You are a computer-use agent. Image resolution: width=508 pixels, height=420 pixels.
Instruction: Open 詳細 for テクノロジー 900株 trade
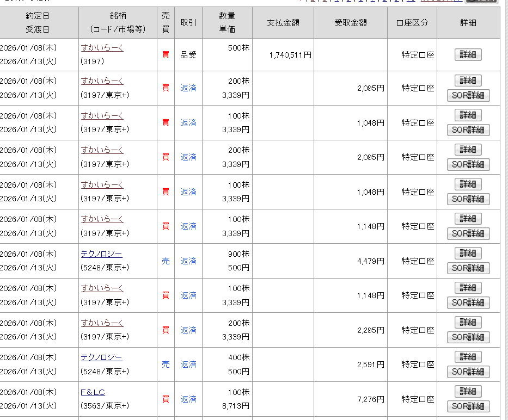(468, 253)
